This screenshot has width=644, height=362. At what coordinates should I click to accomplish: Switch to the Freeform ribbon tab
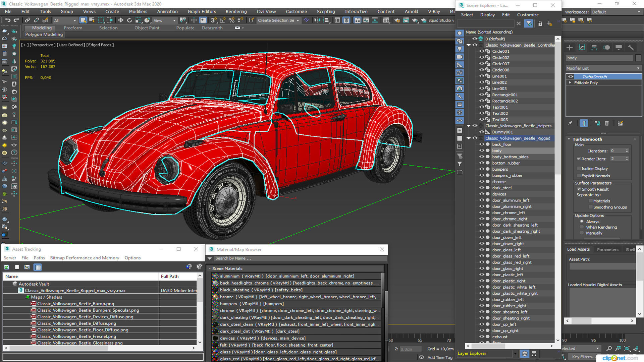tap(73, 28)
